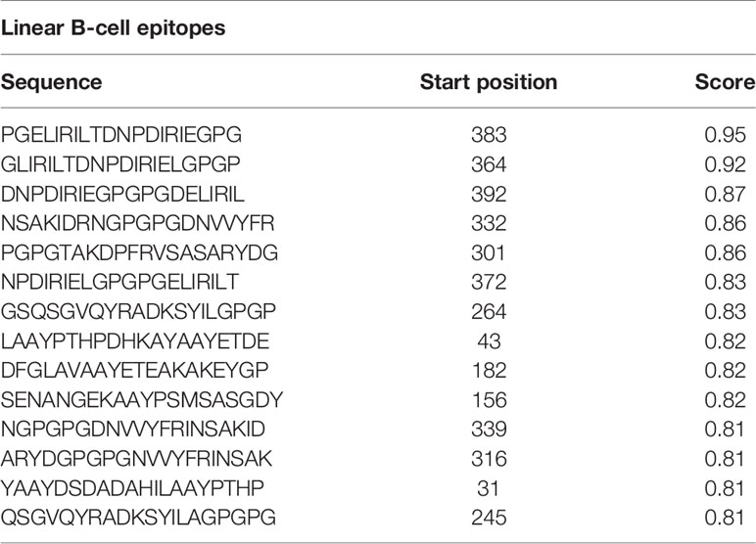The width and height of the screenshot is (756, 544).
Task: Select sequence PGPGTAKDPFRVSASARYDG
Action: coord(140,253)
